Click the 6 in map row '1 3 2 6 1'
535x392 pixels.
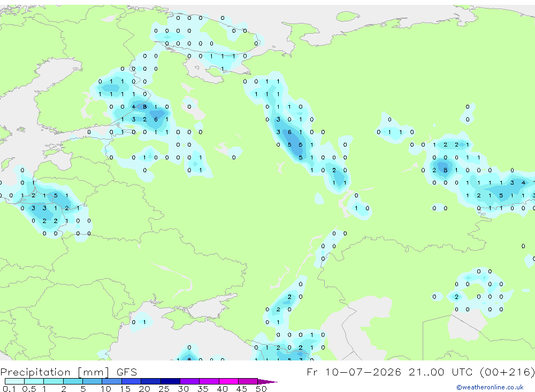[156, 119]
